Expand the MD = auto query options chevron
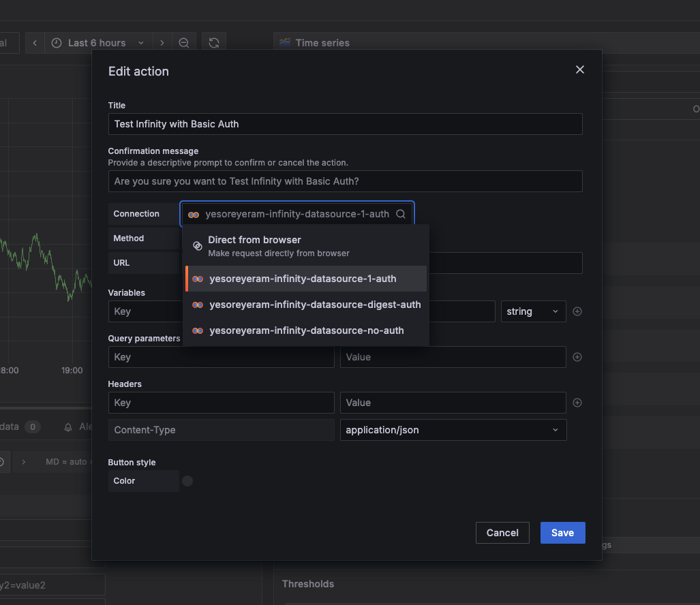 (24, 462)
